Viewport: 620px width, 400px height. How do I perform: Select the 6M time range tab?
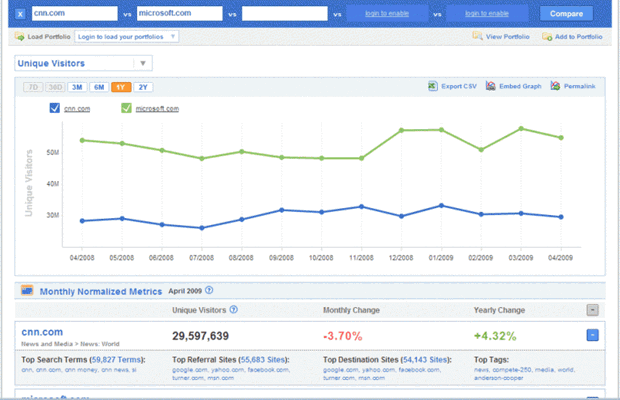pos(99,87)
